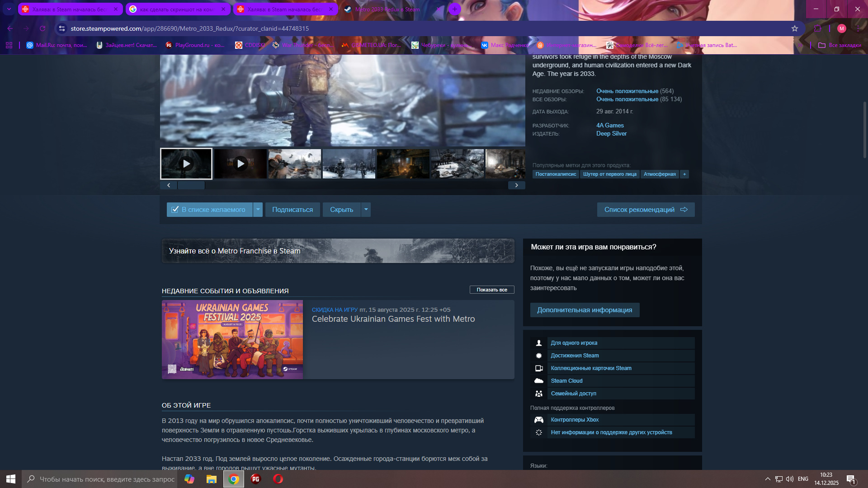
Task: Click the Steam Cloud icon
Action: click(538, 381)
